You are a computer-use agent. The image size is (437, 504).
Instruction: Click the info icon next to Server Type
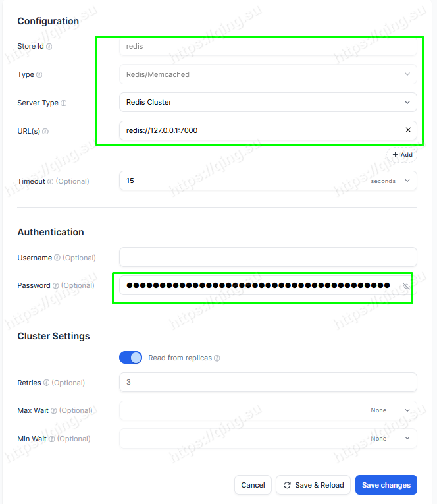[x=64, y=103]
